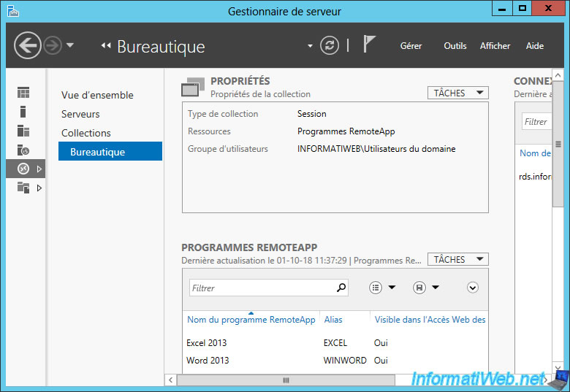Click the WINWORD alias cell
570x392 pixels.
[345, 360]
